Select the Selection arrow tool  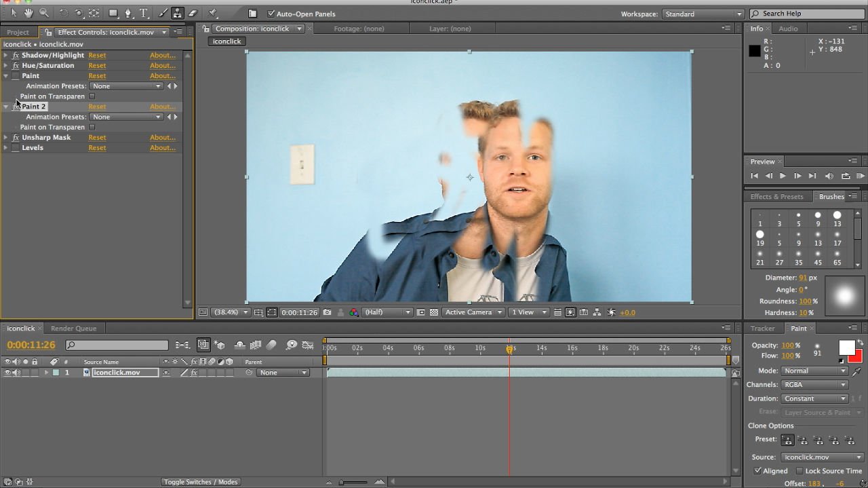tap(13, 13)
